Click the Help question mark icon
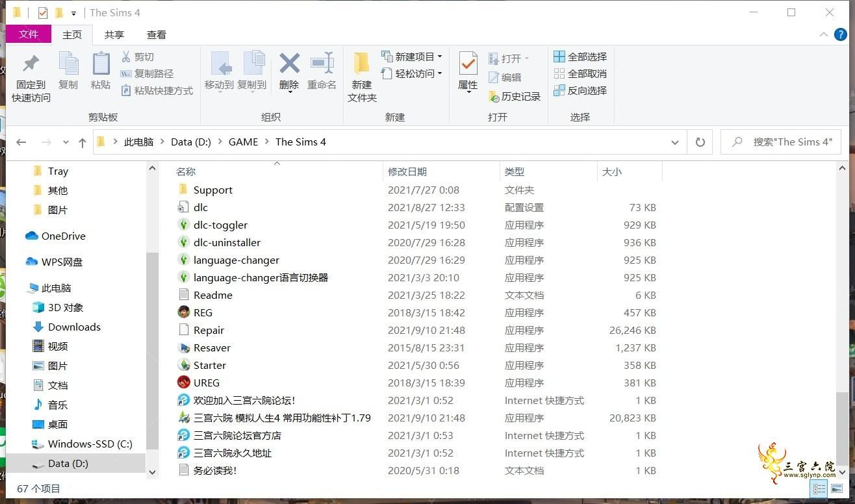The width and height of the screenshot is (855, 504). click(841, 34)
